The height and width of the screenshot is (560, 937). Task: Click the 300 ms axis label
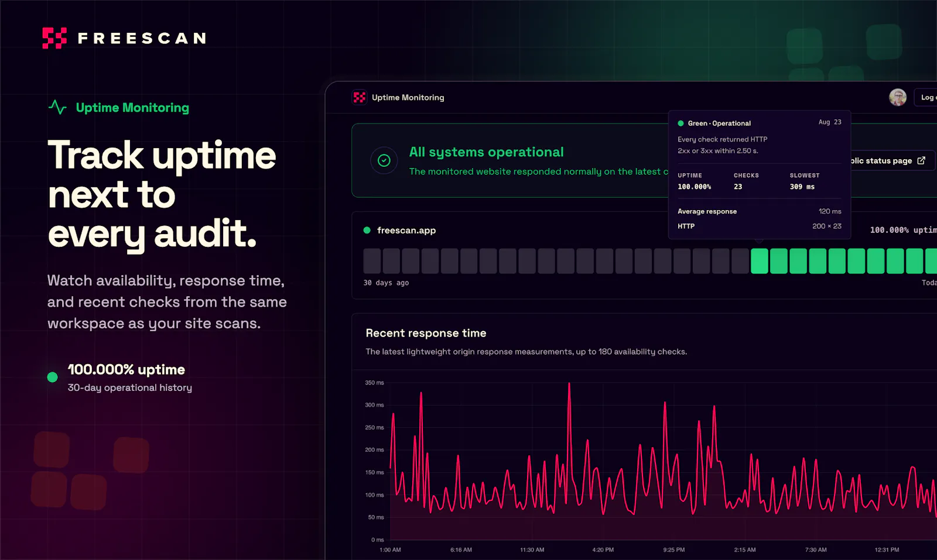click(x=375, y=405)
